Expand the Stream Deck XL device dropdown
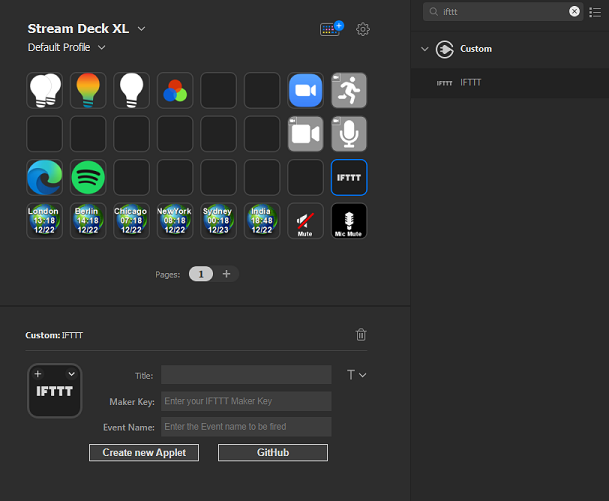The height and width of the screenshot is (501, 609). (141, 29)
